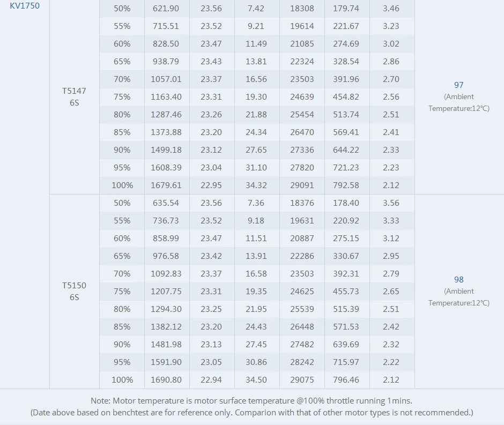Screen dimensions: 504x425
Task: Select current value 34.32
Action: pos(256,185)
